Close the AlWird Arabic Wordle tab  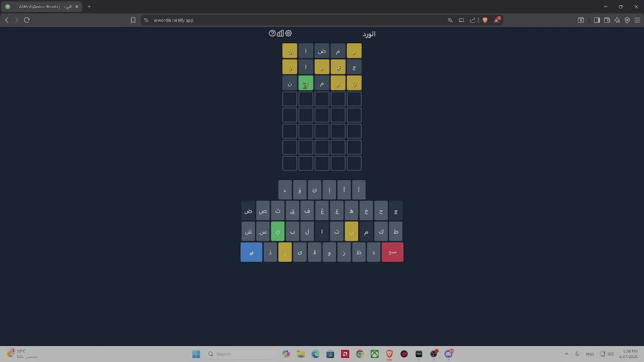pyautogui.click(x=76, y=7)
